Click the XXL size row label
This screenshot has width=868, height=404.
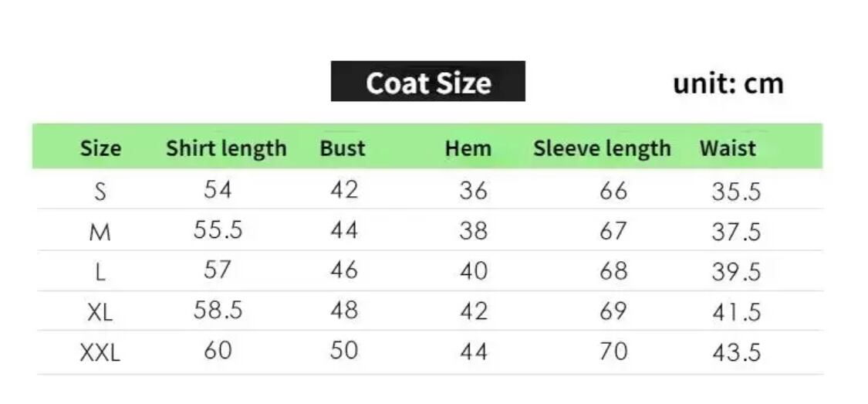(x=100, y=353)
